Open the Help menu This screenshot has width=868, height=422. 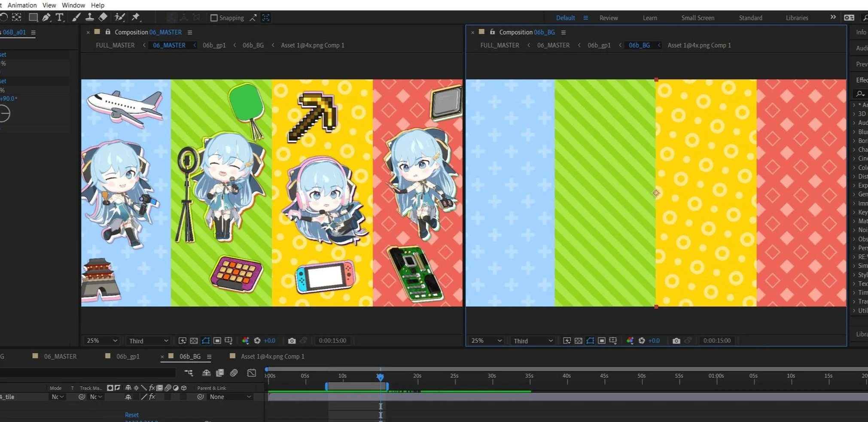tap(97, 5)
